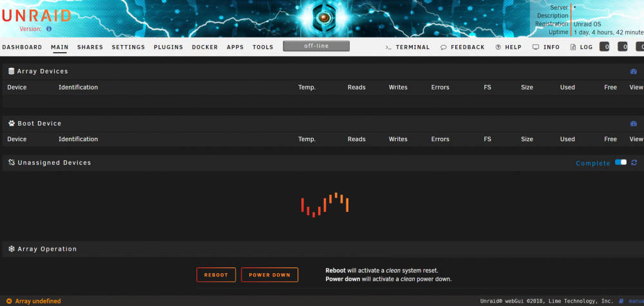Click the Unraid OS registration text
Viewport: 644px width, 306px height.
click(587, 24)
